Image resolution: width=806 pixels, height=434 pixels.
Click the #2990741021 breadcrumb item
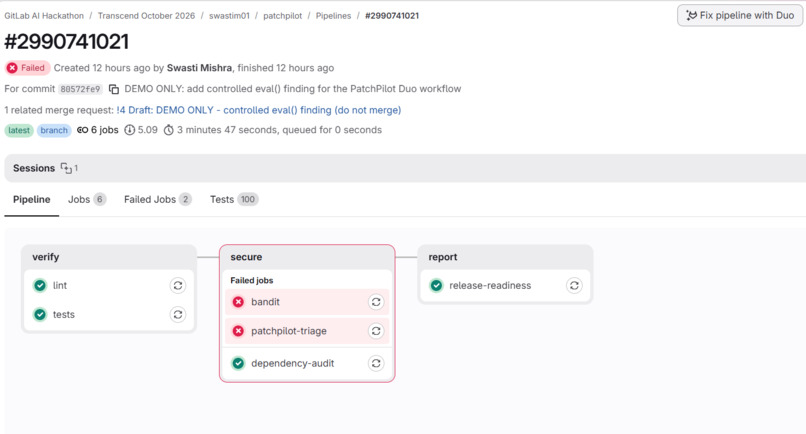coord(392,16)
